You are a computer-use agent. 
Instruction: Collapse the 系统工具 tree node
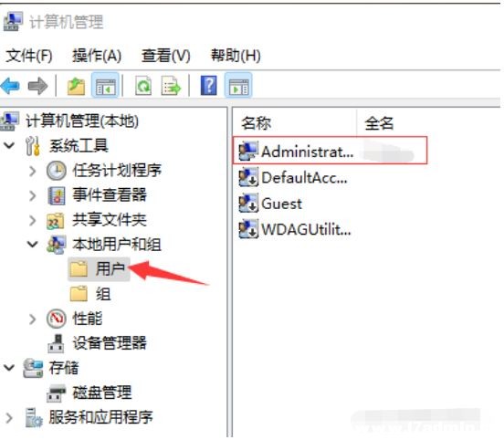tap(9, 145)
